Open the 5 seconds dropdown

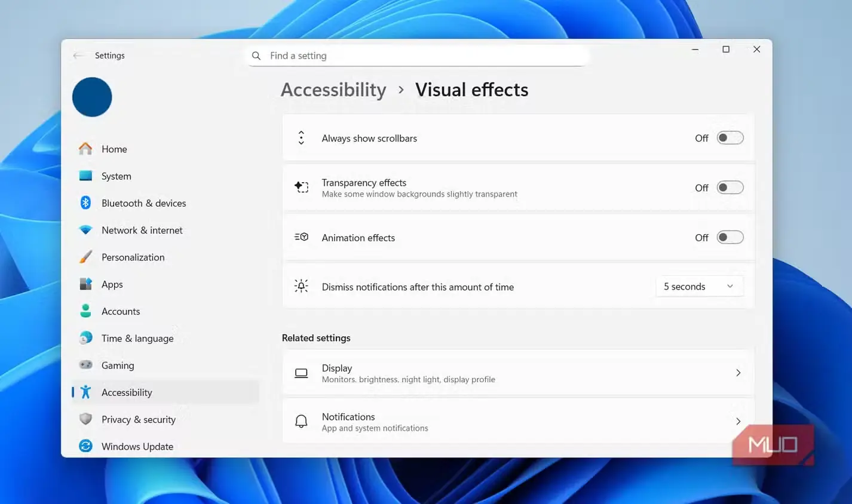point(699,286)
